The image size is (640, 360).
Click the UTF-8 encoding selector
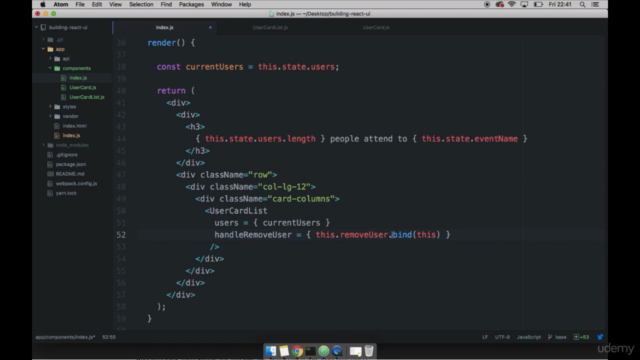(x=502, y=337)
